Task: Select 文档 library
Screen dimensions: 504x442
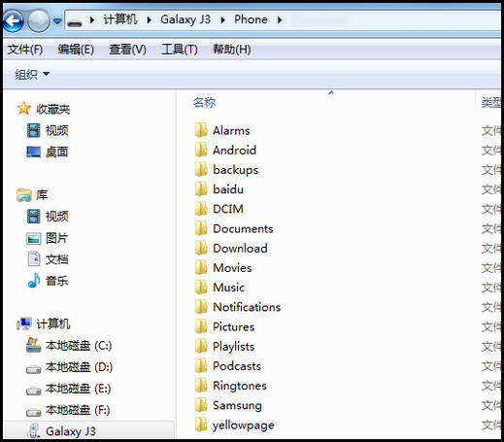Action: (x=48, y=259)
